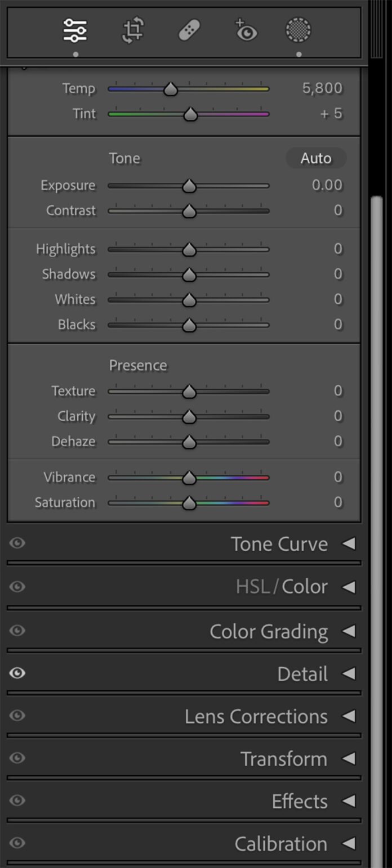Click the Effects panel eye icon

(x=17, y=800)
